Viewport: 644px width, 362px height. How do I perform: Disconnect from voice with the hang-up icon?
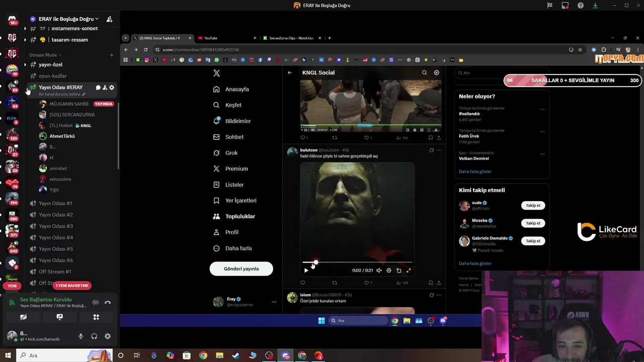[107, 303]
